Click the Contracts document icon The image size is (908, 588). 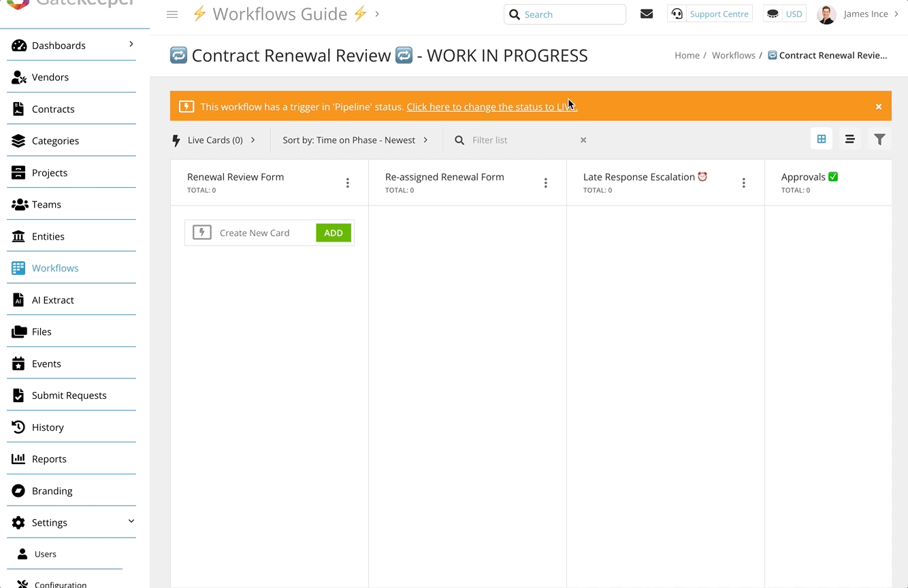tap(18, 109)
